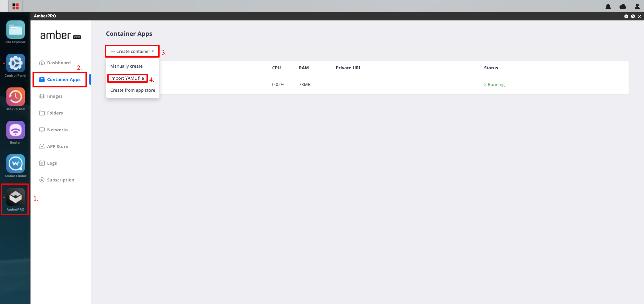This screenshot has width=644, height=304.
Task: Click the Container Apps page heading
Action: click(x=129, y=33)
